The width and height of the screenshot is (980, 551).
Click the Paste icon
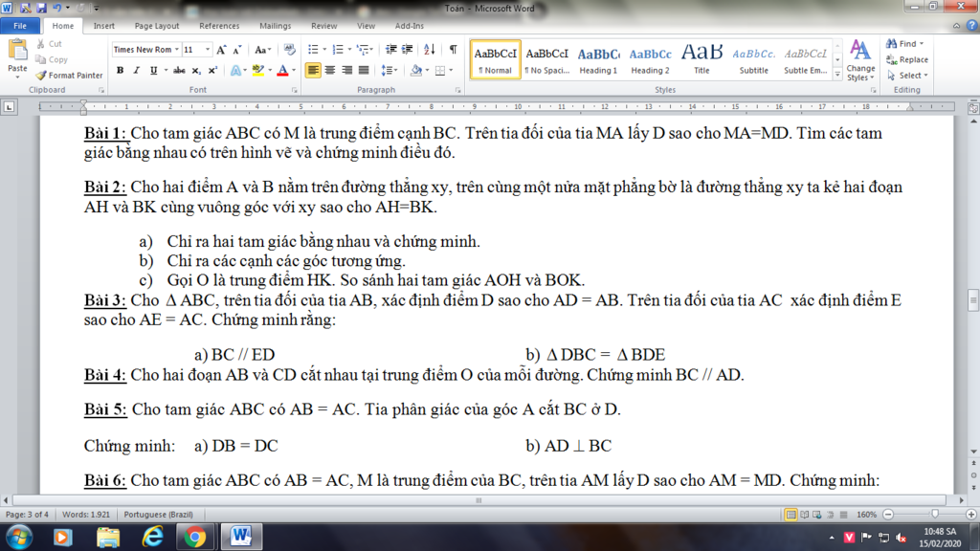(17, 50)
